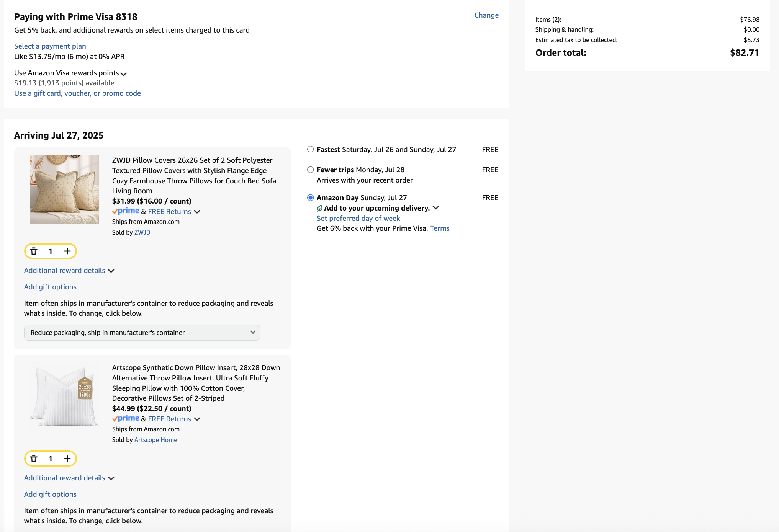Viewport: 779px width, 532px height.
Task: Click Change payment method link
Action: coord(486,15)
